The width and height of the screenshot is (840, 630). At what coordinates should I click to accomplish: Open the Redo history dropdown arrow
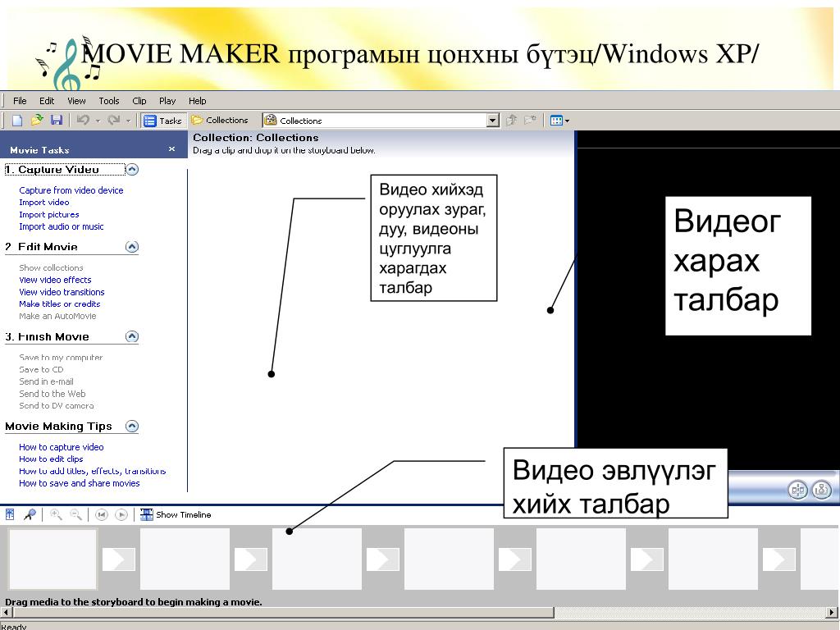129,121
